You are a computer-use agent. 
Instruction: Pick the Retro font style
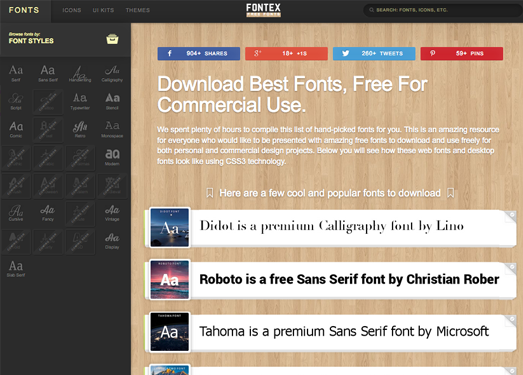click(80, 129)
